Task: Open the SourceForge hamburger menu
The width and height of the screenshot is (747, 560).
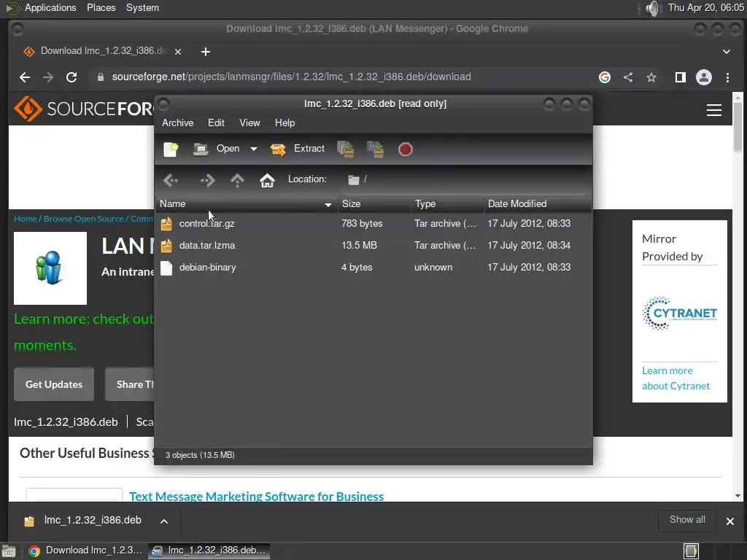Action: (713, 110)
